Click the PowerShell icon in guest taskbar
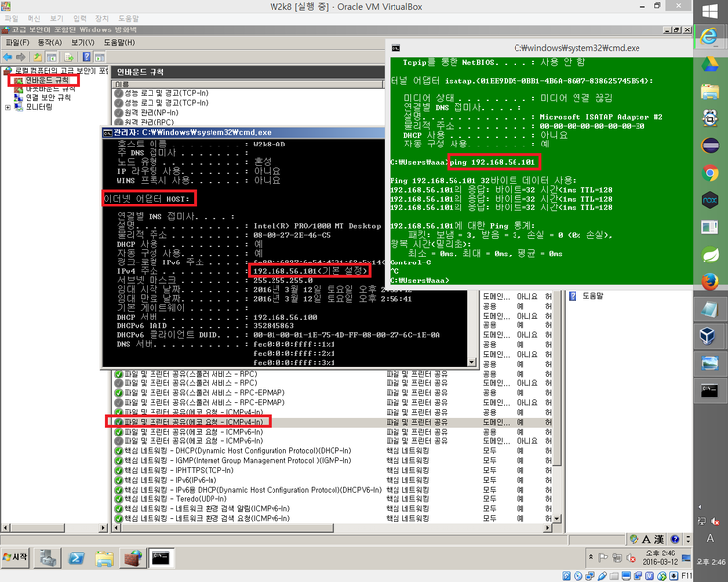The width and height of the screenshot is (728, 582). [x=75, y=558]
